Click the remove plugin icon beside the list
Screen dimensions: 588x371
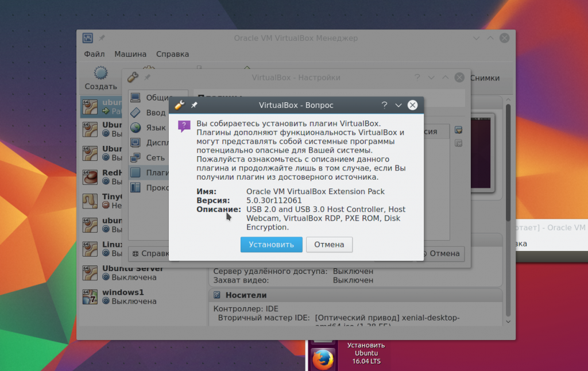[458, 144]
